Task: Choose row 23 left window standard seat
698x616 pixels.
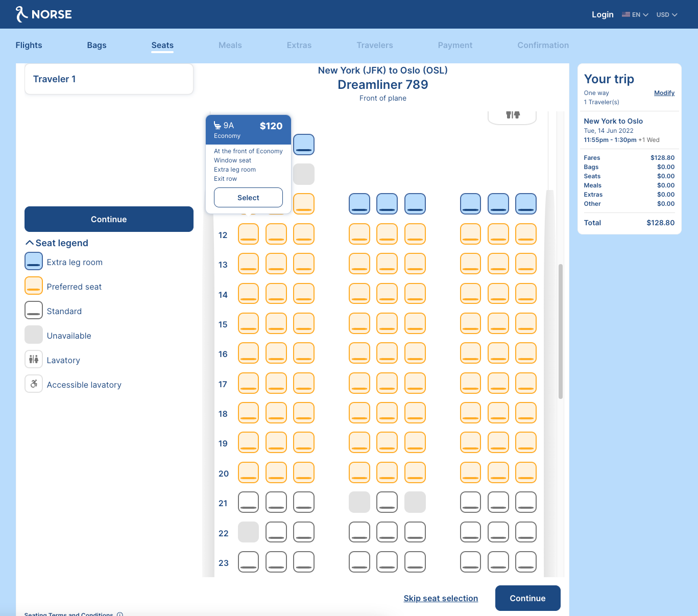Action: point(249,562)
